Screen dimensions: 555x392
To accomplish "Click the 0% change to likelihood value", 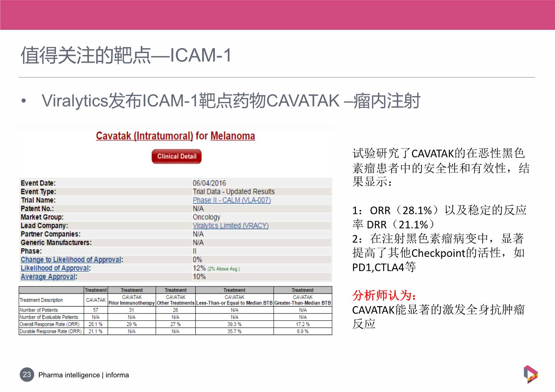I will pyautogui.click(x=197, y=260).
